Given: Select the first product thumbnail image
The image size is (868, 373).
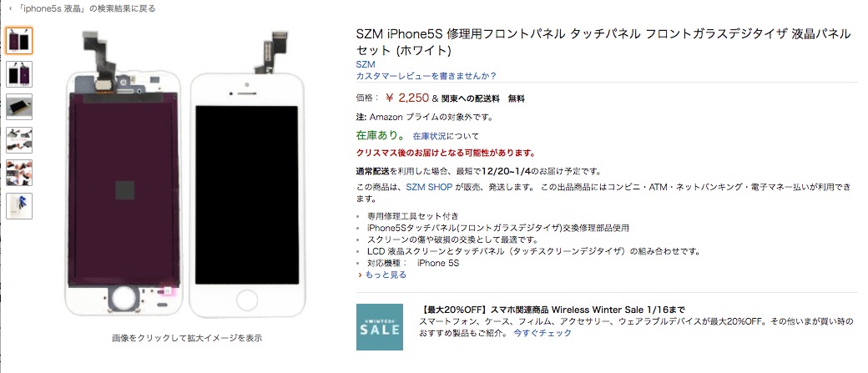Looking at the screenshot, I should [x=19, y=40].
